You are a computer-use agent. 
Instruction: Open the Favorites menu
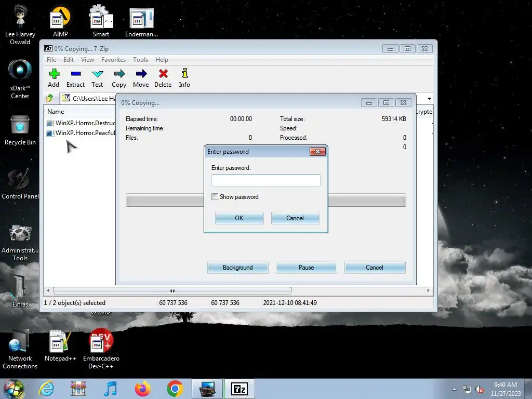pyautogui.click(x=114, y=60)
